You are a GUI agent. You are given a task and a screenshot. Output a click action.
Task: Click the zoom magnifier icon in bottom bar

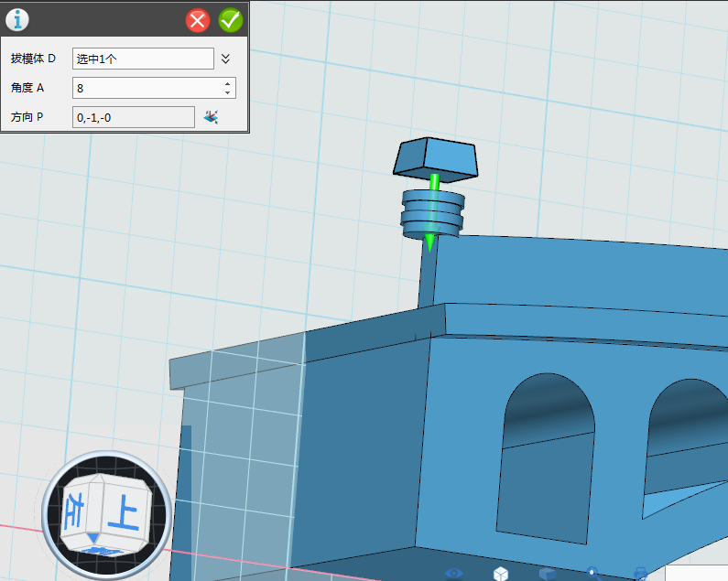pos(592,573)
